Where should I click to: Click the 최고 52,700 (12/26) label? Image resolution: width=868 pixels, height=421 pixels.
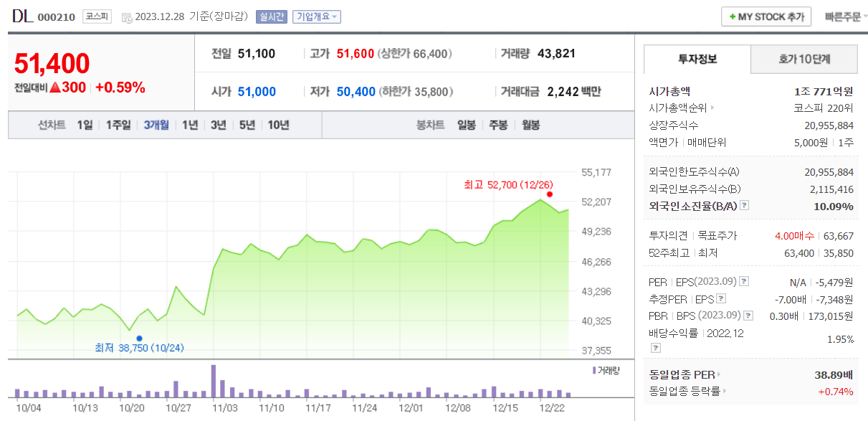(508, 185)
